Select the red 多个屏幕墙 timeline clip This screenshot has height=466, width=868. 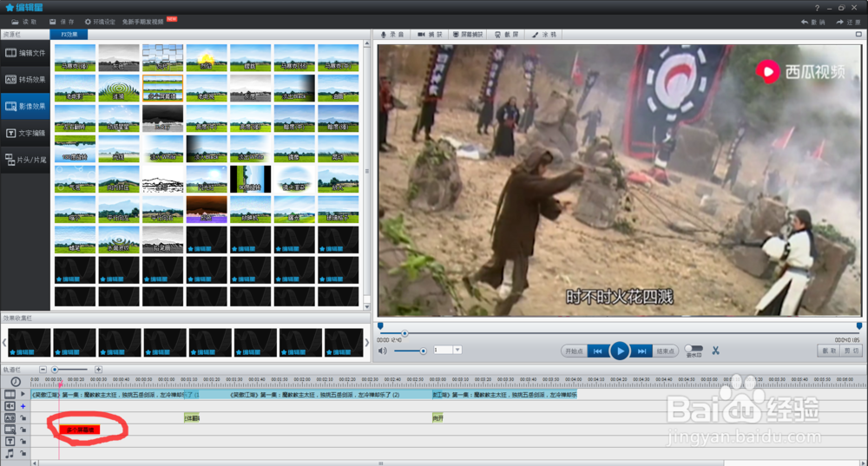80,430
